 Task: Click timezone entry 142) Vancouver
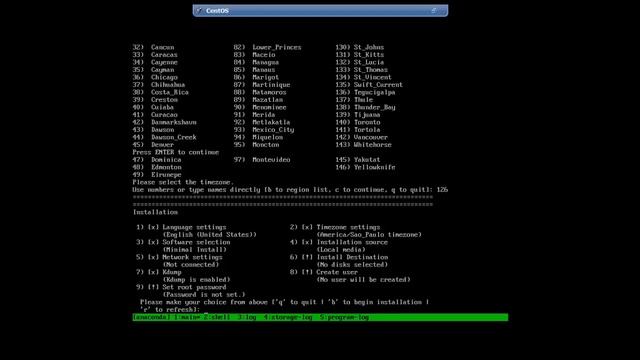[x=362, y=138]
